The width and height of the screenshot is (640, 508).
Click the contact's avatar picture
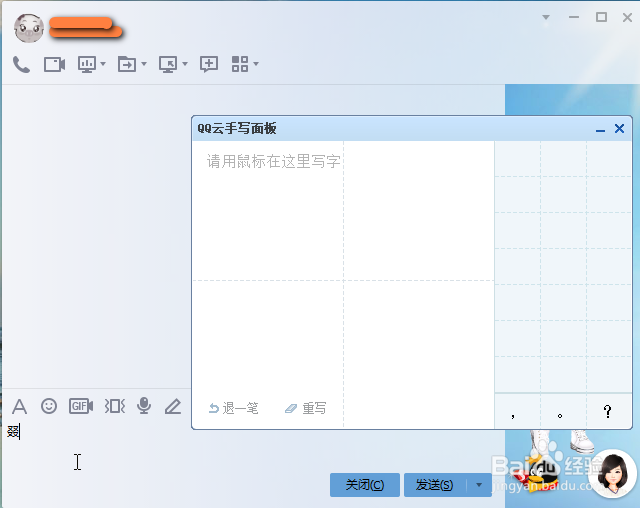point(29,28)
